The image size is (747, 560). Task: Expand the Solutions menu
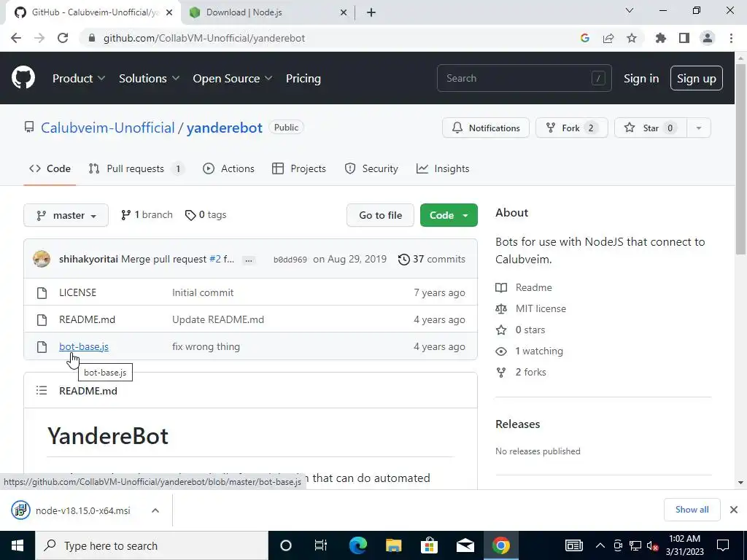(x=149, y=78)
